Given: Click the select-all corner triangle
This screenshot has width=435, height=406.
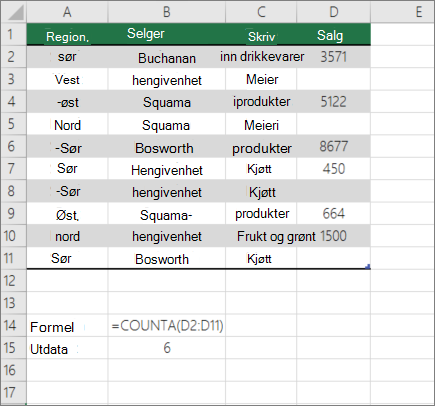Looking at the screenshot, I should tap(14, 12).
